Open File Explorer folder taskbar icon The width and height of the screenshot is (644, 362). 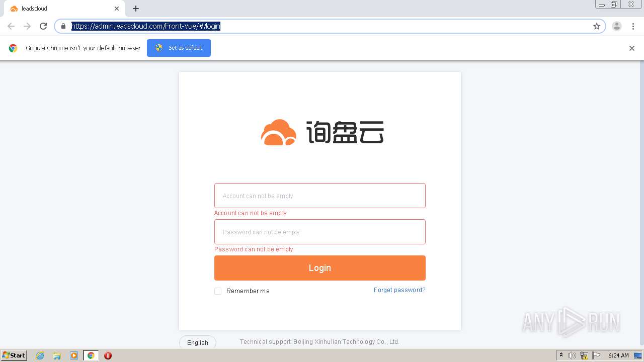57,355
